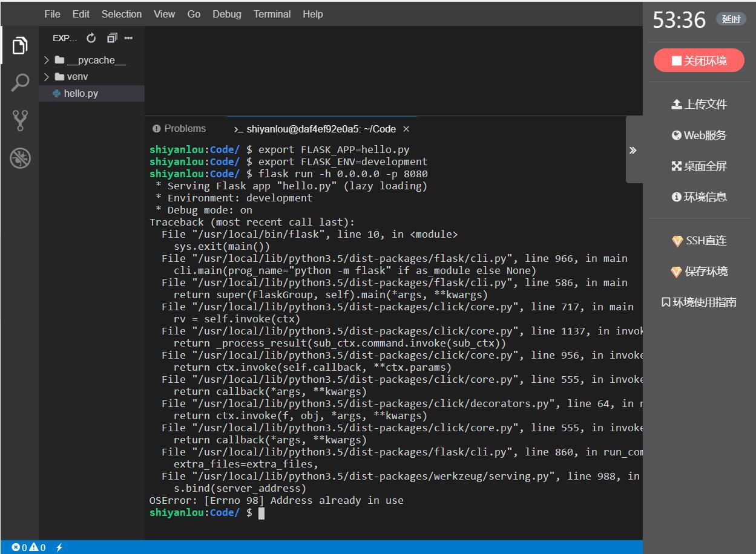756x554 pixels.
Task: Expand the venv folder
Action: tap(77, 77)
